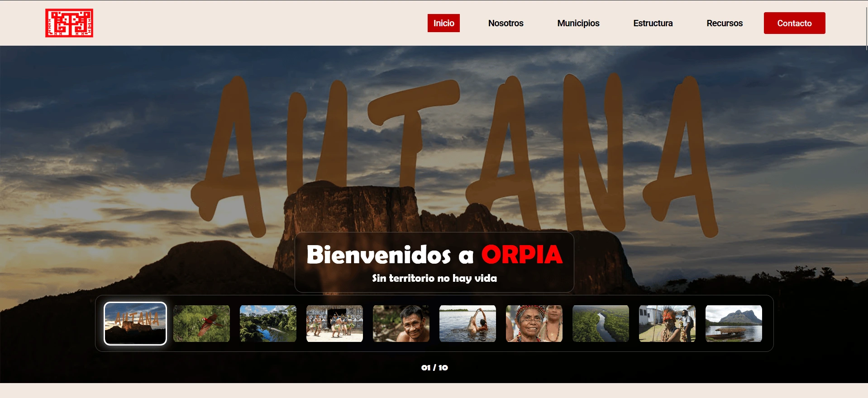Open the Recursos menu
The height and width of the screenshot is (398, 868).
[x=725, y=23]
